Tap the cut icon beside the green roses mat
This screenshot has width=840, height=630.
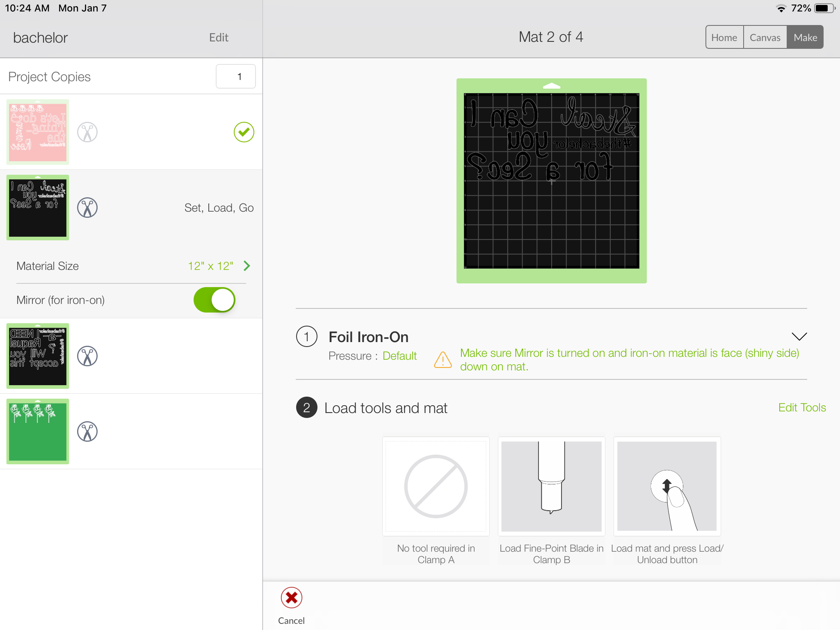(x=87, y=431)
